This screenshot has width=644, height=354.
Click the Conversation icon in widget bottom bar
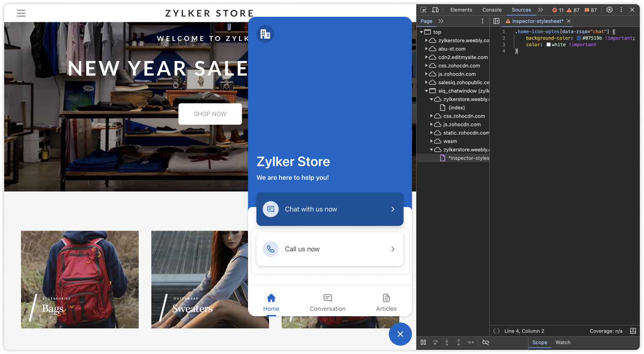(328, 298)
